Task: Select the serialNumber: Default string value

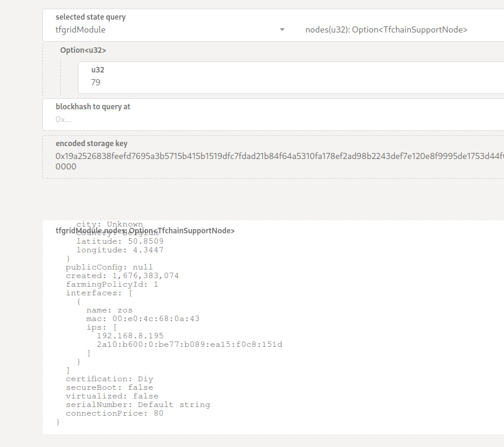Action: (138, 404)
